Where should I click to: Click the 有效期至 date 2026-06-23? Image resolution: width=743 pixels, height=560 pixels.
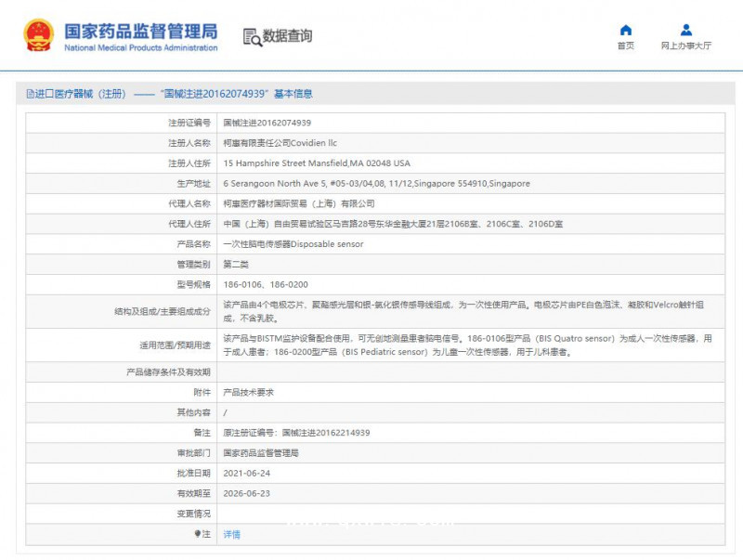click(248, 493)
